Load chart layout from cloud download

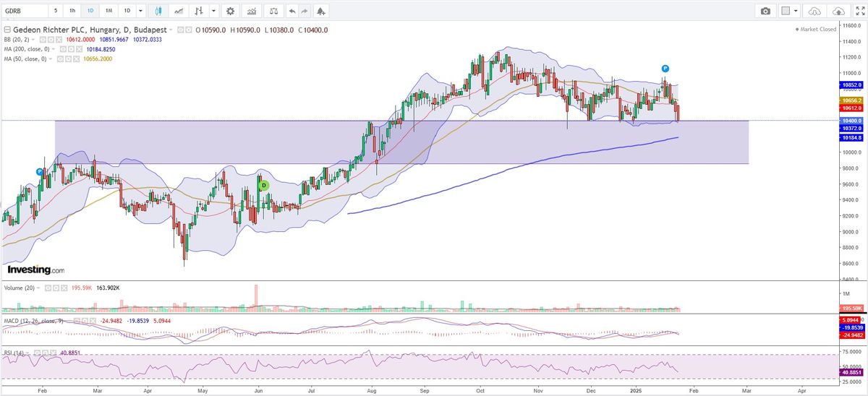[814, 11]
